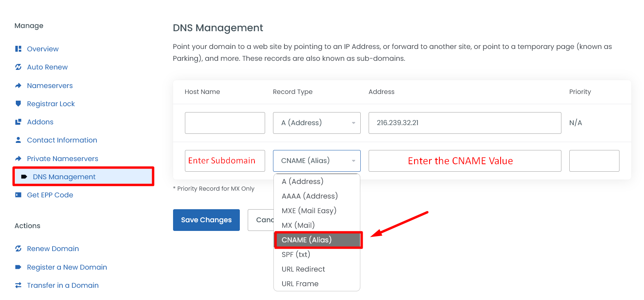Click the Get EPP Code icon
The height and width of the screenshot is (300, 644).
18,195
